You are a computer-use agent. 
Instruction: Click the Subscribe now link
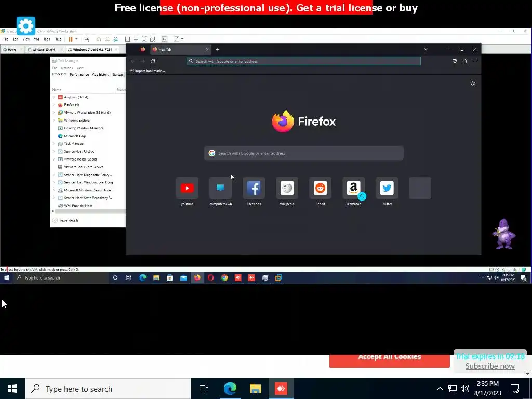490,366
